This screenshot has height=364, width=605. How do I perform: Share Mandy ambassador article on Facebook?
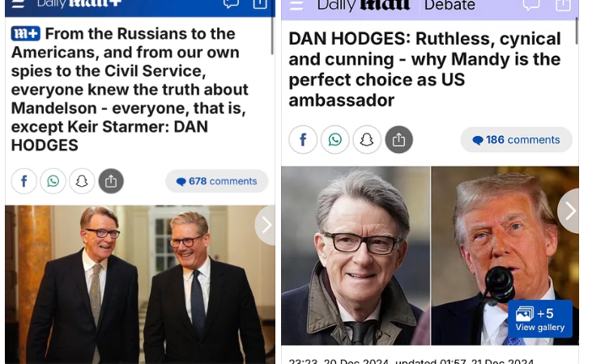303,139
